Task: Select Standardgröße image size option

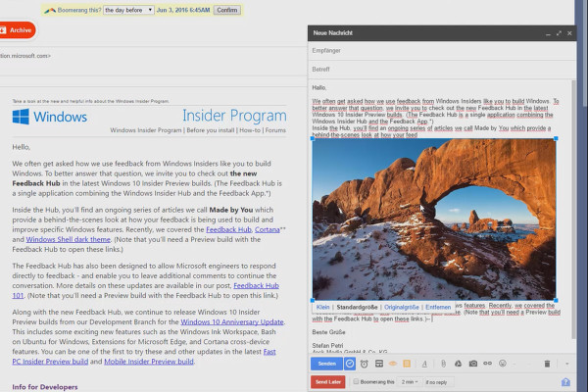Action: click(x=357, y=307)
